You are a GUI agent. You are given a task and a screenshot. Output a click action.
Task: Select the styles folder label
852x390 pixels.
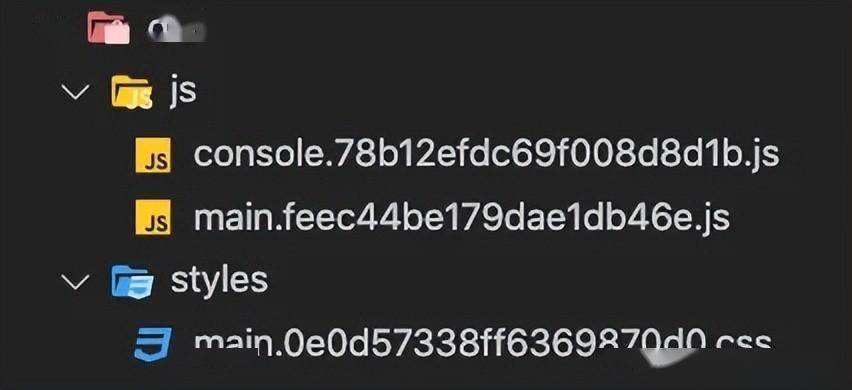click(220, 281)
